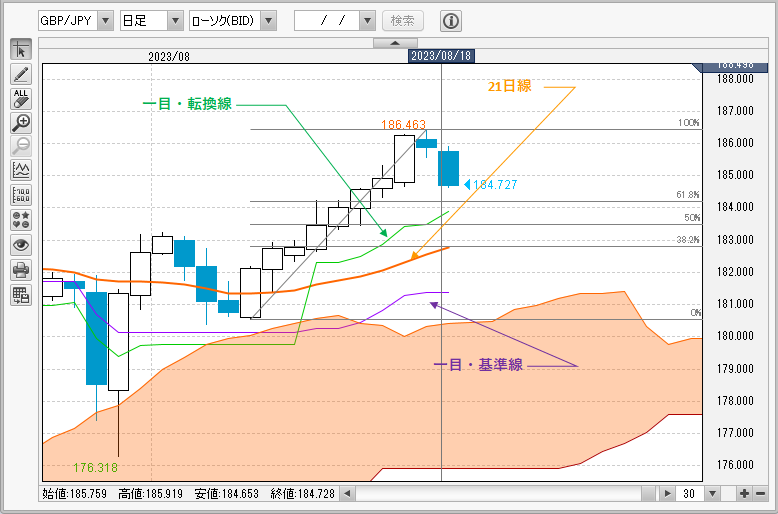
Task: Click the date input field
Action: (x=327, y=21)
